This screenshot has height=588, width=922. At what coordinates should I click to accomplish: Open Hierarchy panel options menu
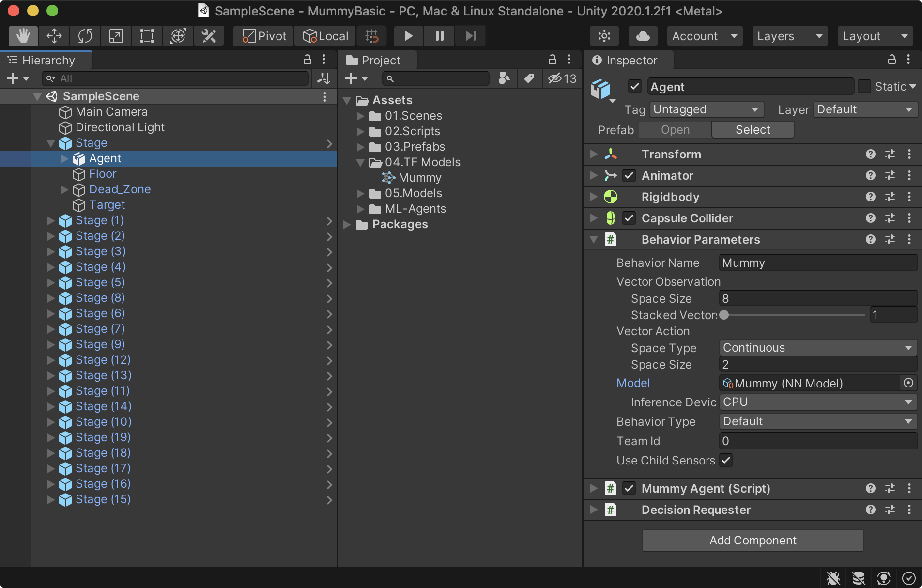(324, 60)
